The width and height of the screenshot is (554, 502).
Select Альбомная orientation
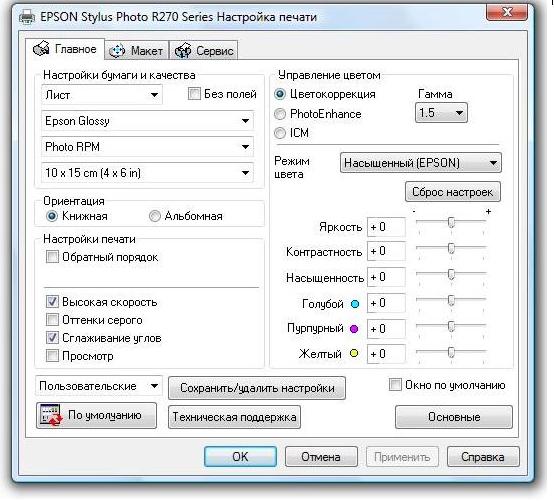click(x=155, y=216)
